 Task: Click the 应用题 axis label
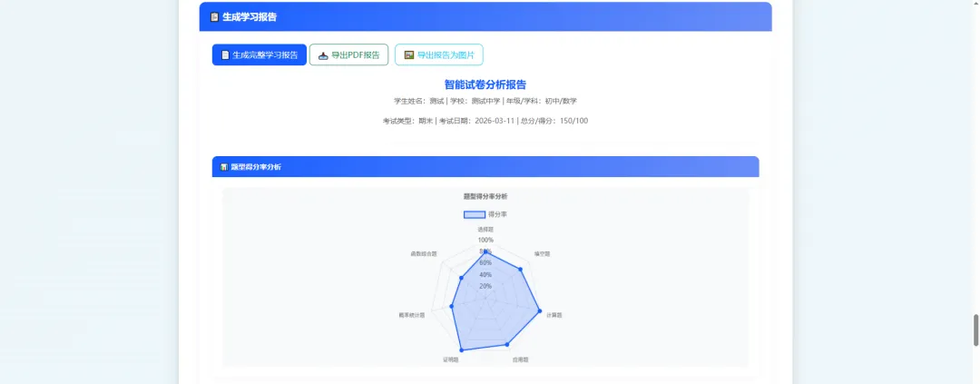(521, 360)
